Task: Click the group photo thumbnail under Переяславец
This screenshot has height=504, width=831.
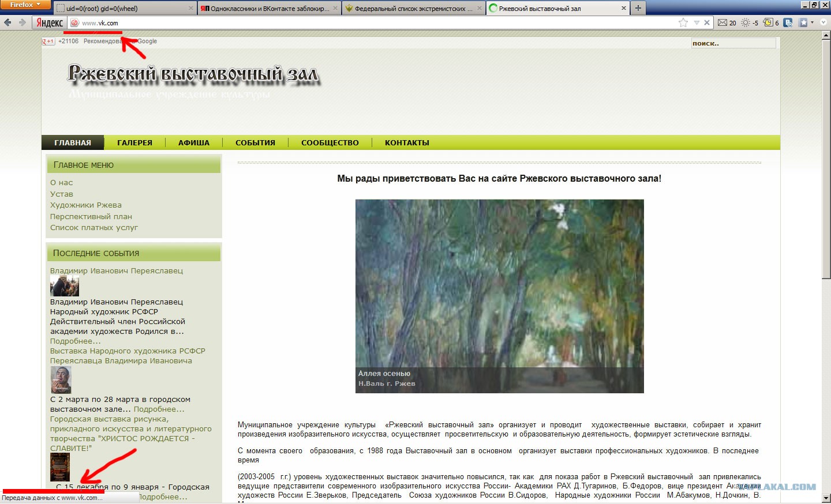Action: (65, 286)
